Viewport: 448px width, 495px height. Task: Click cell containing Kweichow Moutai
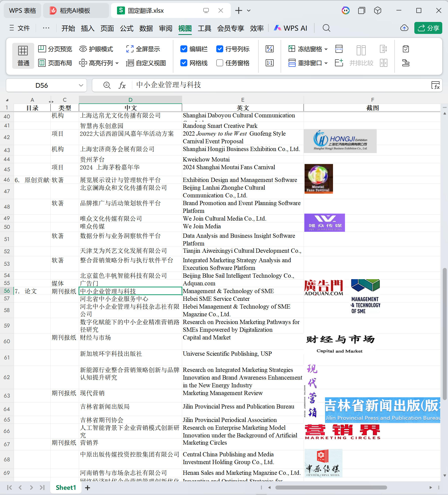[243, 159]
